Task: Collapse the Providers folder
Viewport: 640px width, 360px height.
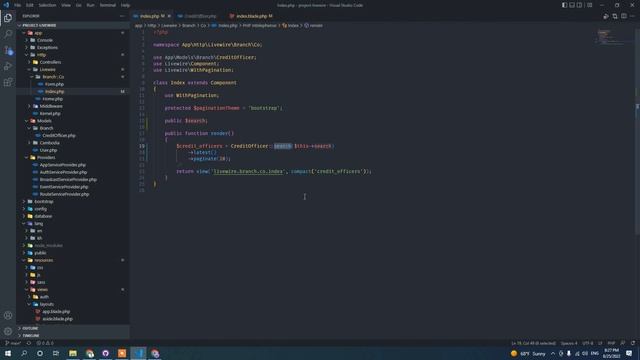Action: point(46,158)
